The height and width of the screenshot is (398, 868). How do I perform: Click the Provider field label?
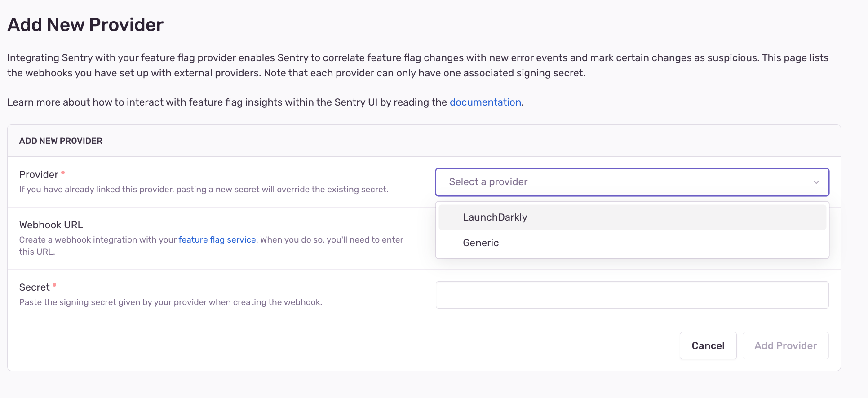[x=39, y=175]
